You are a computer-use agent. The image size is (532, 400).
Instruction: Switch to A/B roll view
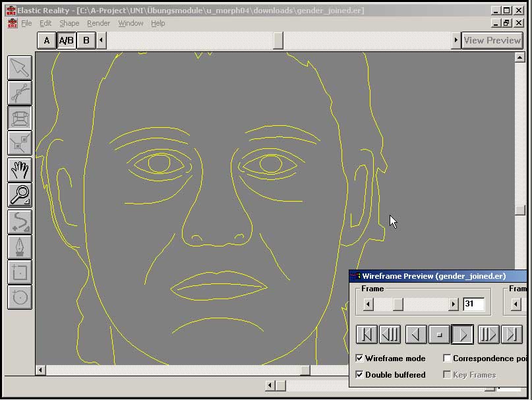click(x=66, y=41)
